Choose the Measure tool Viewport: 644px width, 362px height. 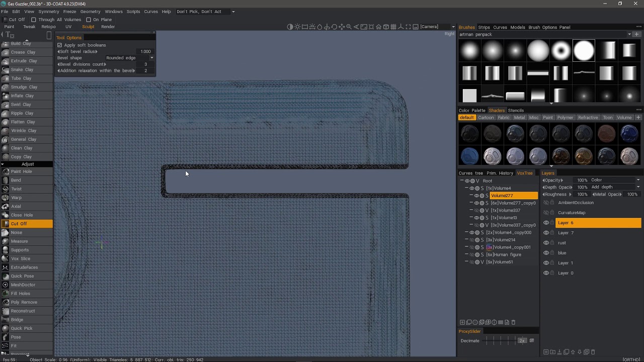point(26,241)
